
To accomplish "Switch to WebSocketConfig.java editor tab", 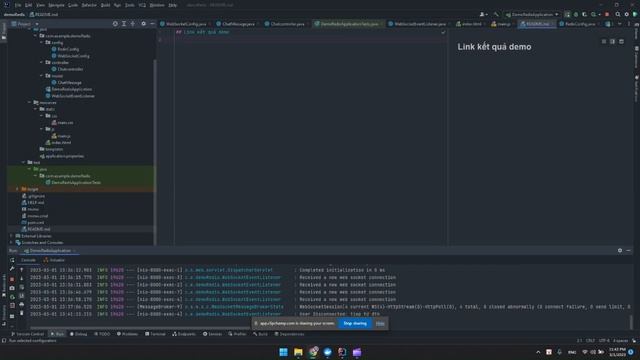I will 186,24.
